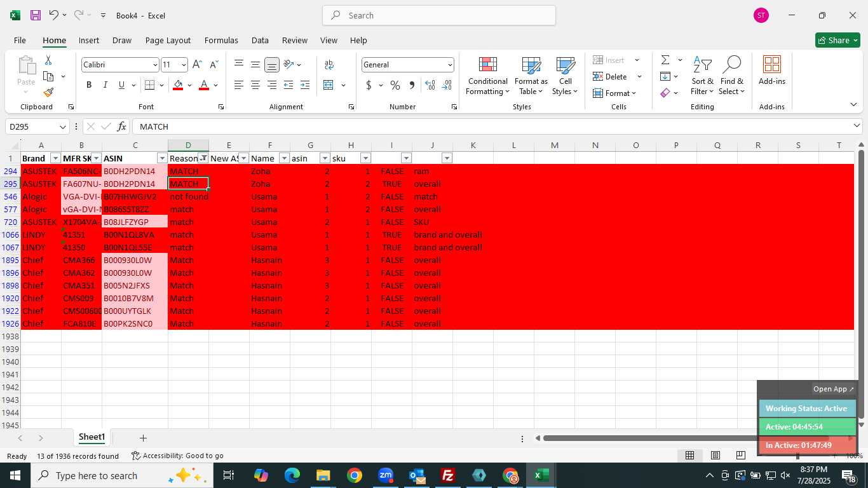This screenshot has width=868, height=488.
Task: Toggle Wrap Text for the cell
Action: pyautogui.click(x=329, y=64)
